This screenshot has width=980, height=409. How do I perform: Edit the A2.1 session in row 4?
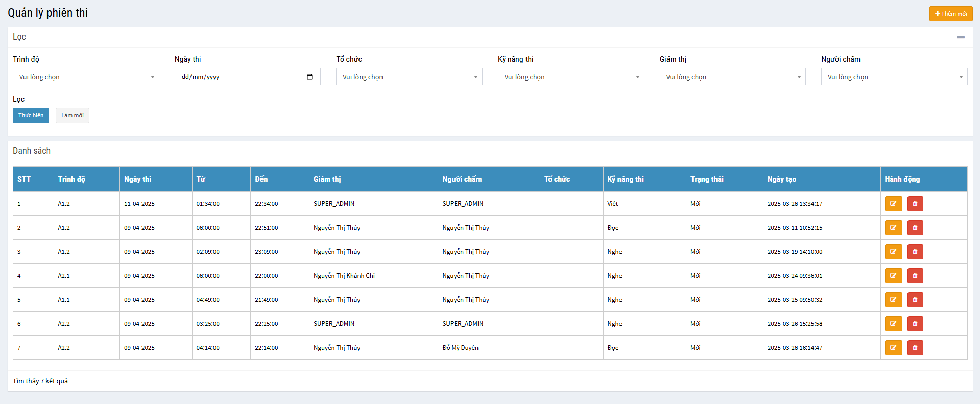coord(893,276)
